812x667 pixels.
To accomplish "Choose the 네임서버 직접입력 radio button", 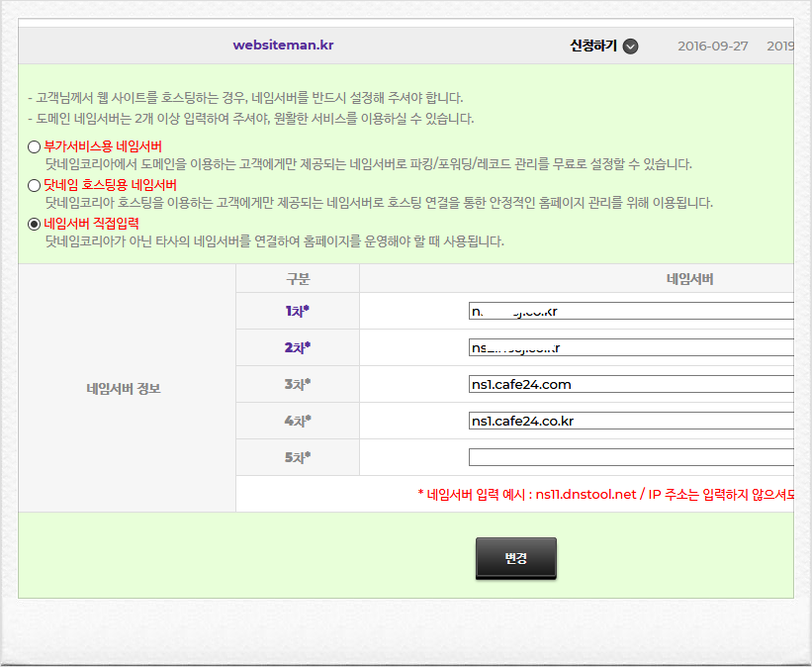I will (x=35, y=224).
